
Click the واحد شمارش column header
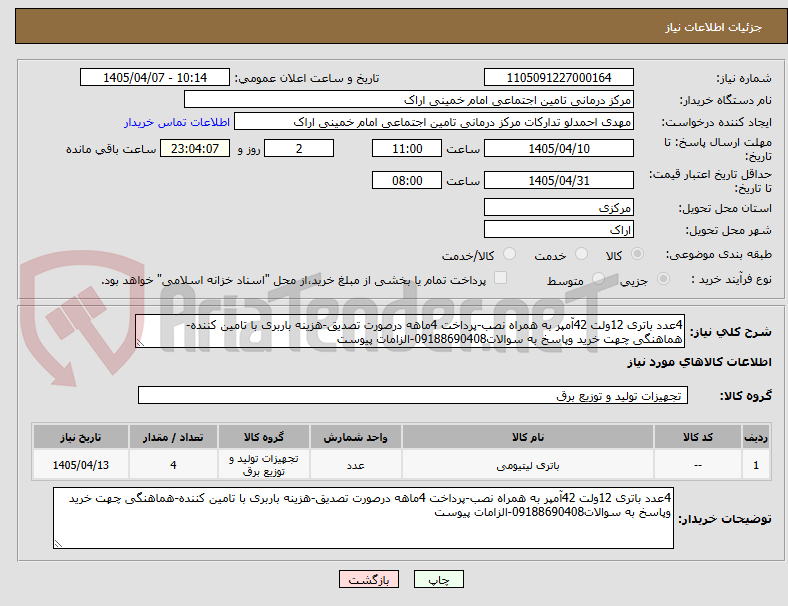[x=355, y=437]
